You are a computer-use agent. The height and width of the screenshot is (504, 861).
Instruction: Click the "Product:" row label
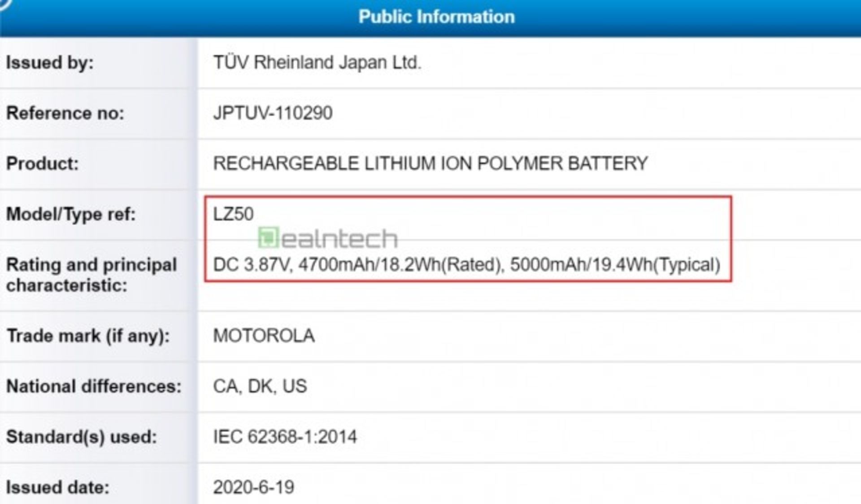pyautogui.click(x=42, y=164)
